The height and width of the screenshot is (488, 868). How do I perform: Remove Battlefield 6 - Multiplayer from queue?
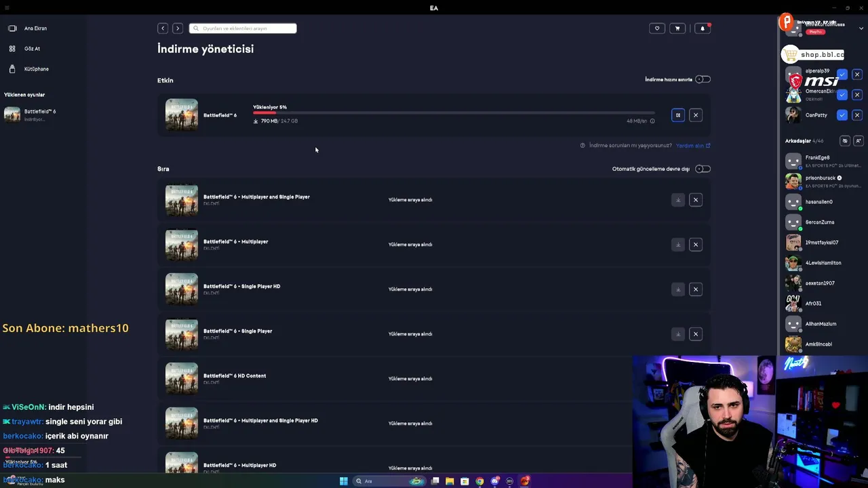(696, 245)
